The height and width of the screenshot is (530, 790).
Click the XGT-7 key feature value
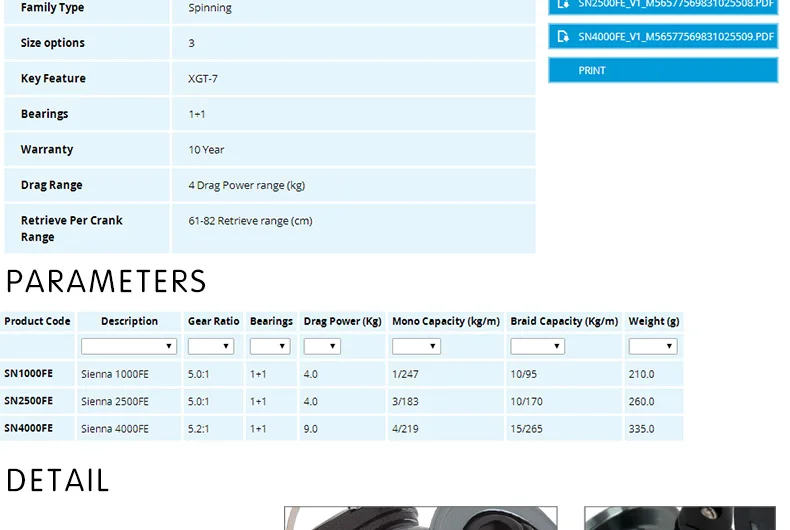pos(203,79)
